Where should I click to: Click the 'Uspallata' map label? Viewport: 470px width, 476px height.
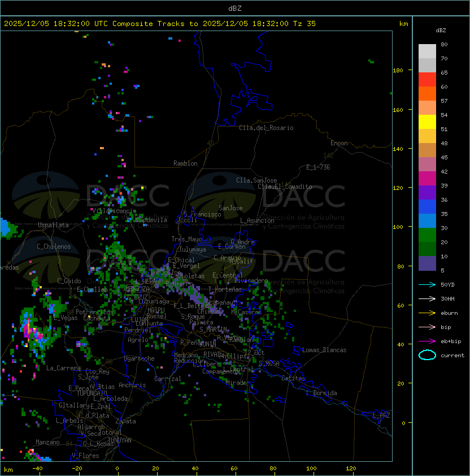(x=53, y=225)
